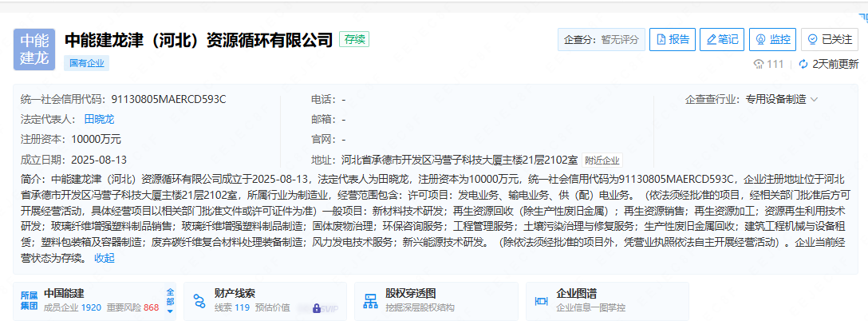The image size is (868, 321).
Task: Click the 企业信息一图掌控 subtitle
Action: coord(590,307)
